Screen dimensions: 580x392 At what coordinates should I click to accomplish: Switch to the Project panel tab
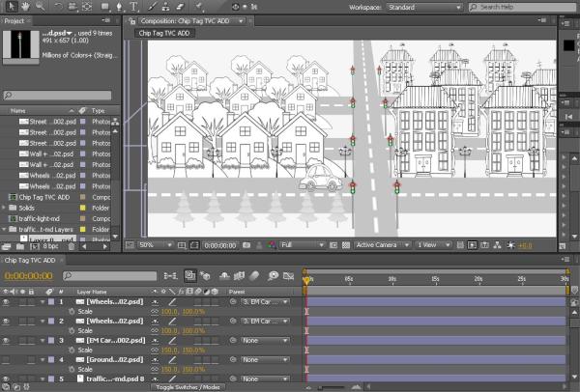click(14, 21)
